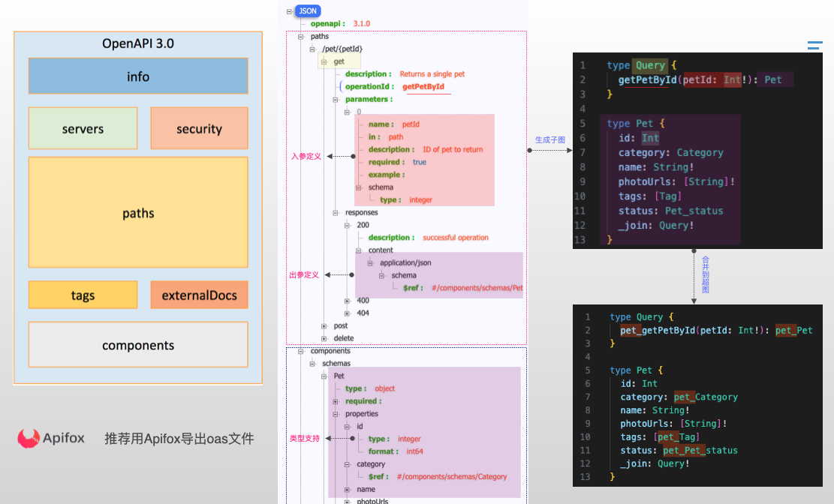834x504 pixels.
Task: Select the application/json tree item
Action: coord(405,263)
